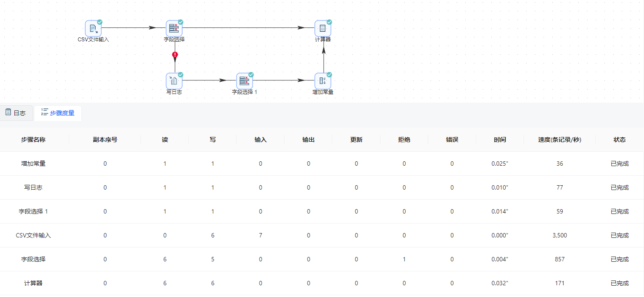Select the 增加常量 step icon
The image size is (644, 297).
(323, 81)
